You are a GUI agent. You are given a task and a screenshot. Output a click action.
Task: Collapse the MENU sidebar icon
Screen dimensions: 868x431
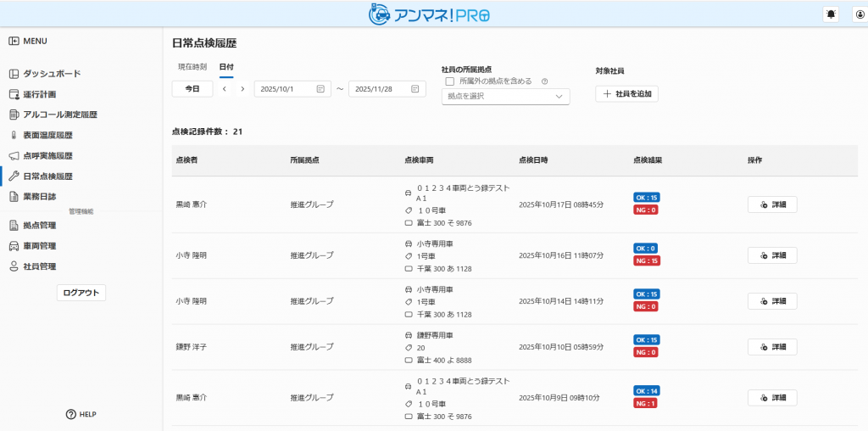[14, 41]
